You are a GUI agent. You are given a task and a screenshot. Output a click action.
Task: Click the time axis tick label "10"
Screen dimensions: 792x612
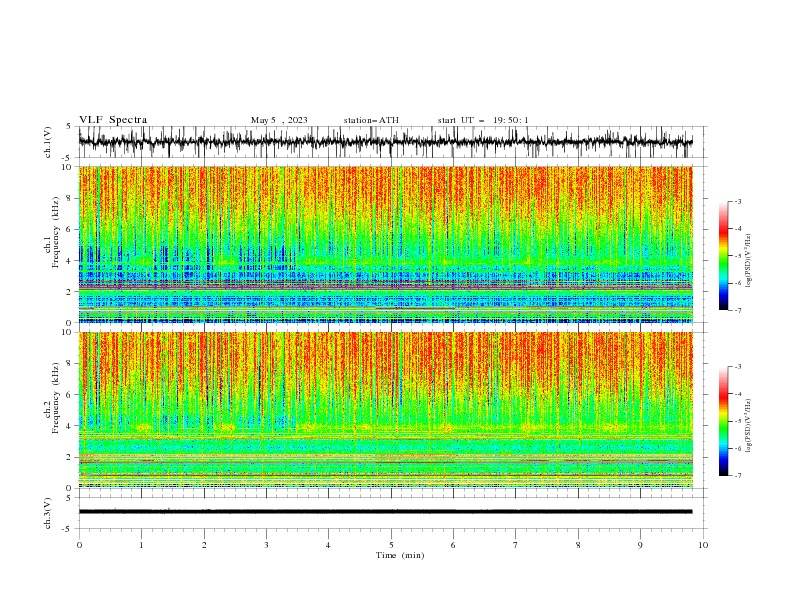click(x=703, y=545)
